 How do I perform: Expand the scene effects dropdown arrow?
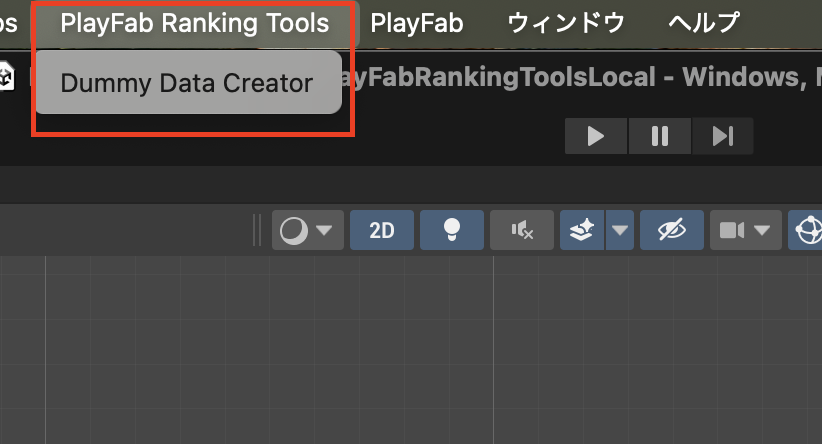click(x=620, y=230)
